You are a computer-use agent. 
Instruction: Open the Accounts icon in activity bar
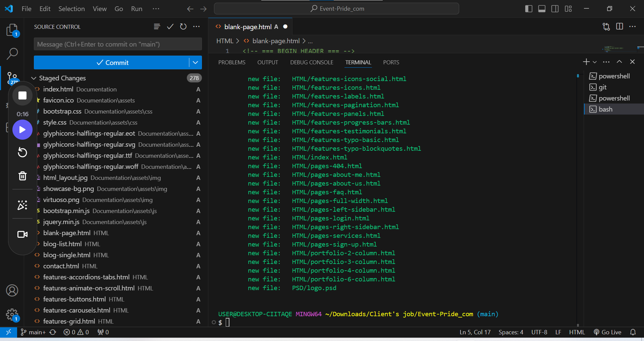click(12, 290)
